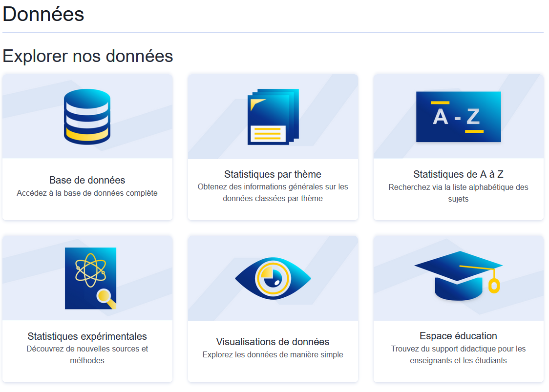Select the "Visualisations de données" title link
This screenshot has width=549, height=392.
[x=273, y=342]
